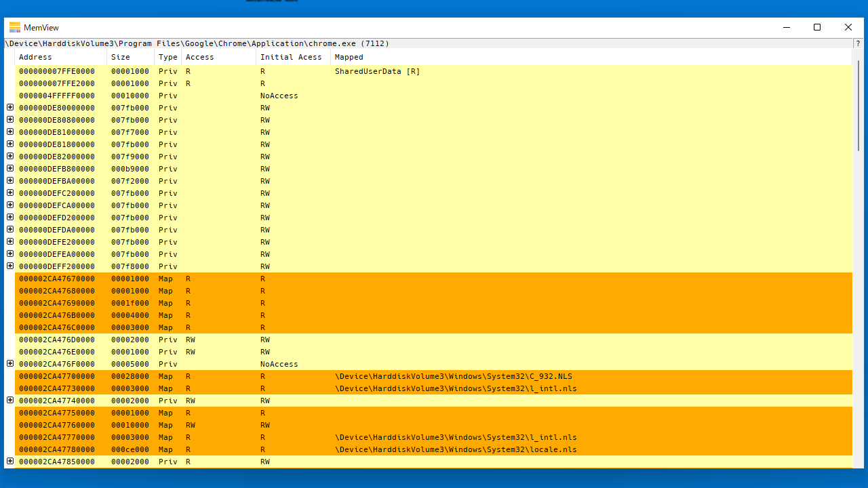The height and width of the screenshot is (488, 868).
Task: Select address row 000000007FFE2000
Action: pos(433,83)
